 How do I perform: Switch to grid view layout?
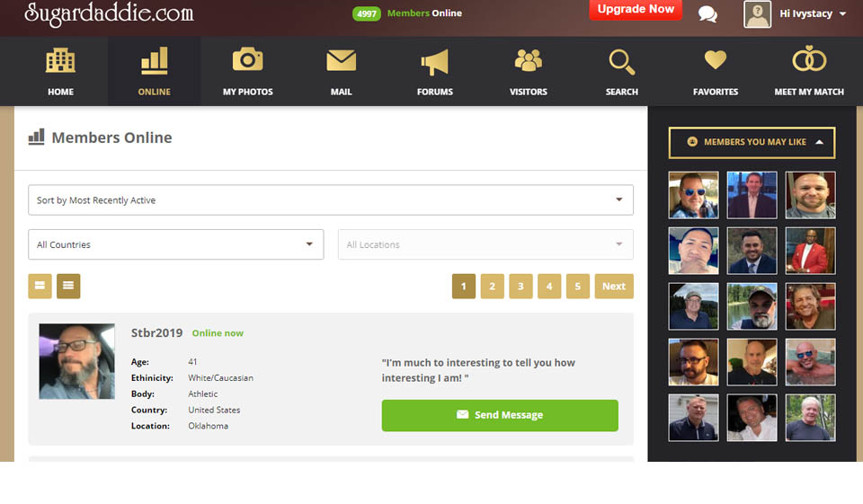click(40, 287)
